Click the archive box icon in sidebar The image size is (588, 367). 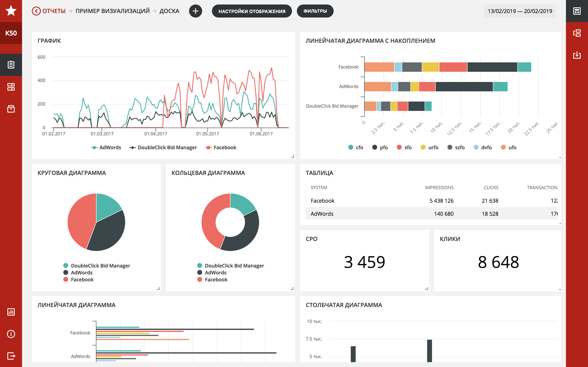click(11, 109)
